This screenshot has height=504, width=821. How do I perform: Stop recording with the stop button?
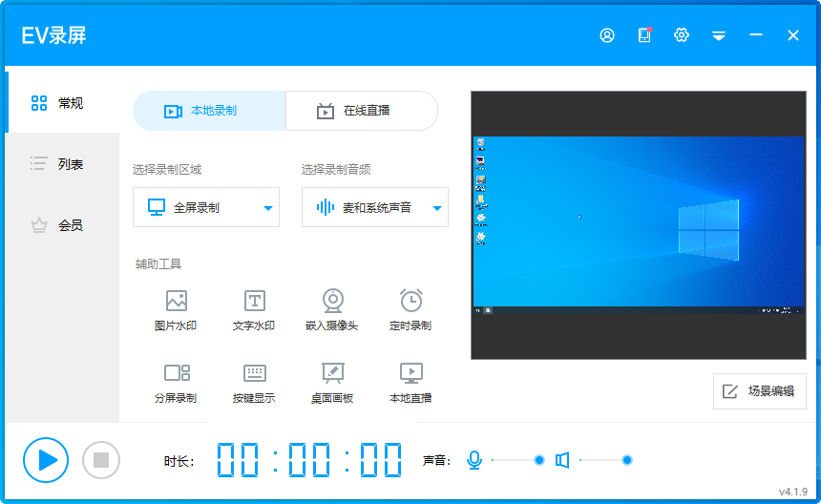pyautogui.click(x=101, y=460)
